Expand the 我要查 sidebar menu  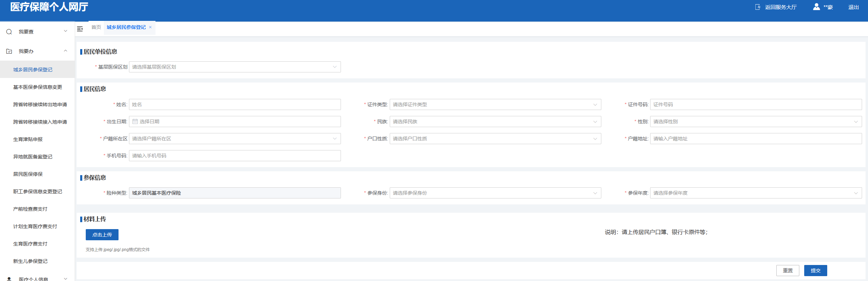65,31
